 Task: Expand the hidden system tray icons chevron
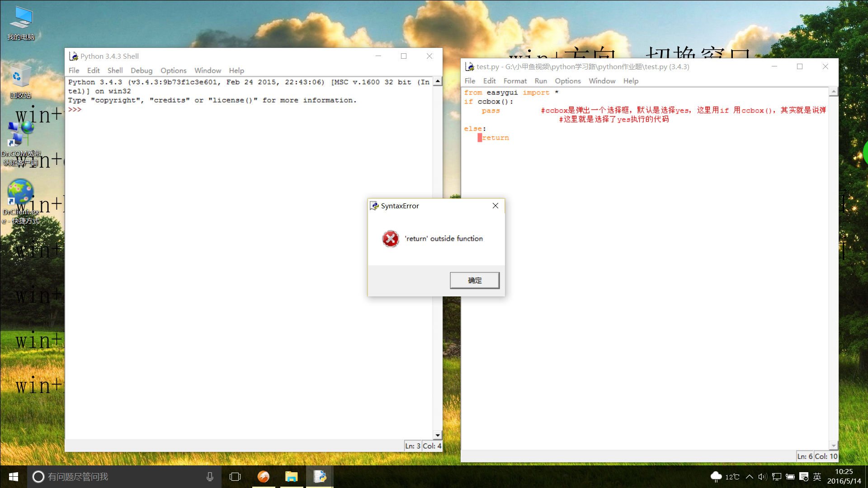749,477
